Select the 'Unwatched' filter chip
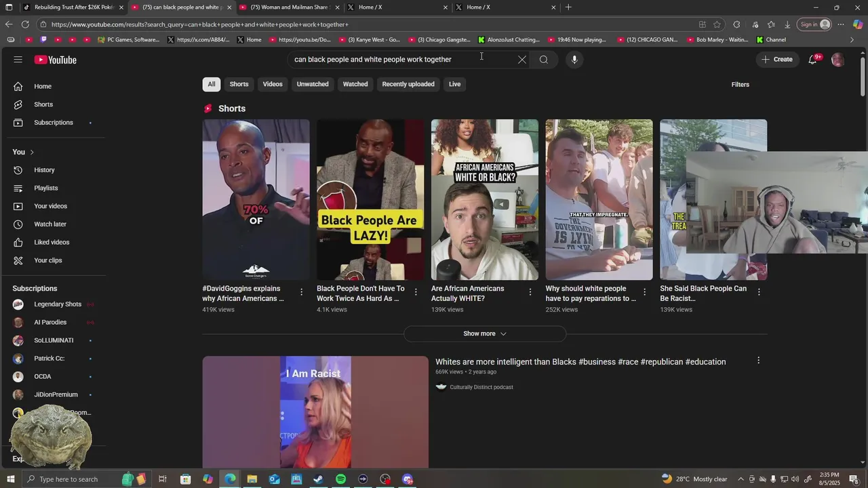 tap(313, 84)
